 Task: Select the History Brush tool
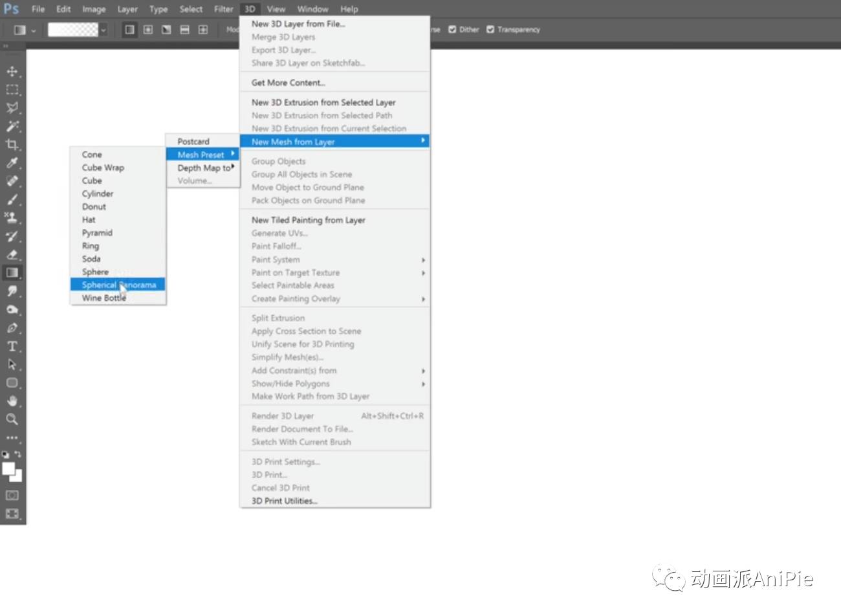tap(12, 236)
